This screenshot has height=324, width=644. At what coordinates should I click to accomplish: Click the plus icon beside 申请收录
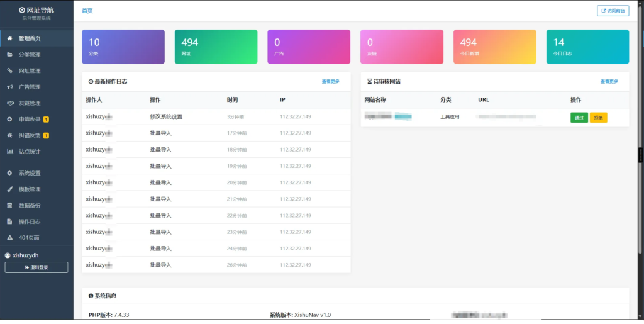click(x=10, y=119)
